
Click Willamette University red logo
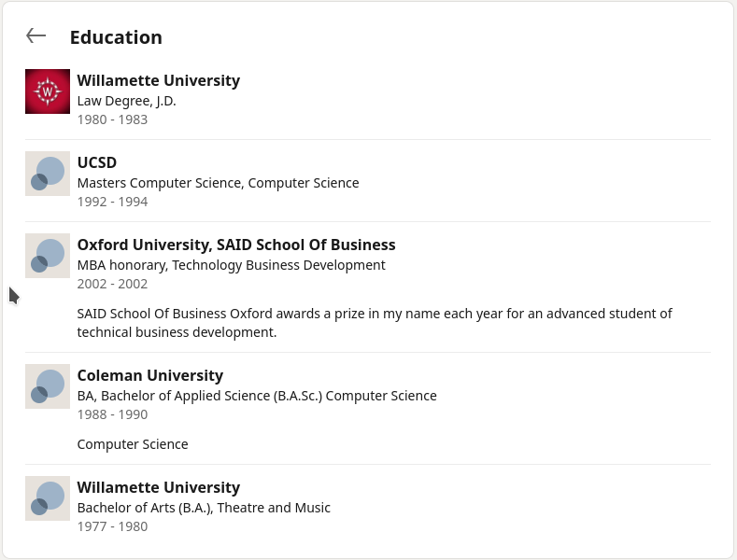point(48,91)
